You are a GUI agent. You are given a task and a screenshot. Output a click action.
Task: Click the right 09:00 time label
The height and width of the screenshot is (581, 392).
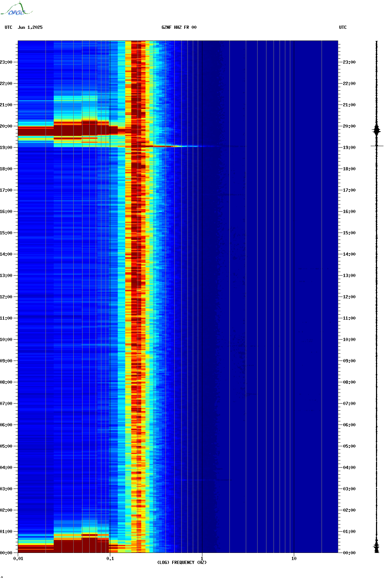(x=349, y=361)
